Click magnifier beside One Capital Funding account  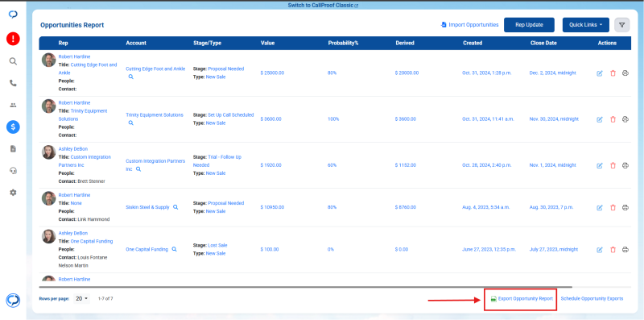174,249
